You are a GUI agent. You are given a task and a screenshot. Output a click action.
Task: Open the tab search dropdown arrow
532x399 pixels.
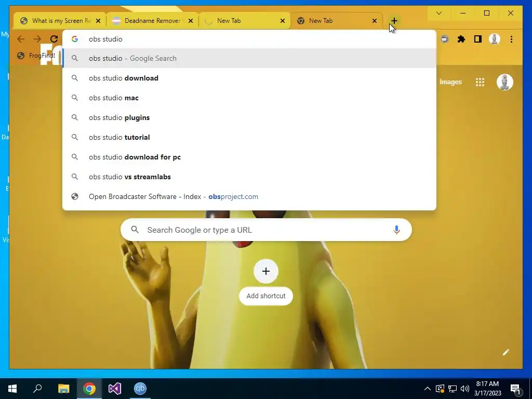pyautogui.click(x=438, y=13)
